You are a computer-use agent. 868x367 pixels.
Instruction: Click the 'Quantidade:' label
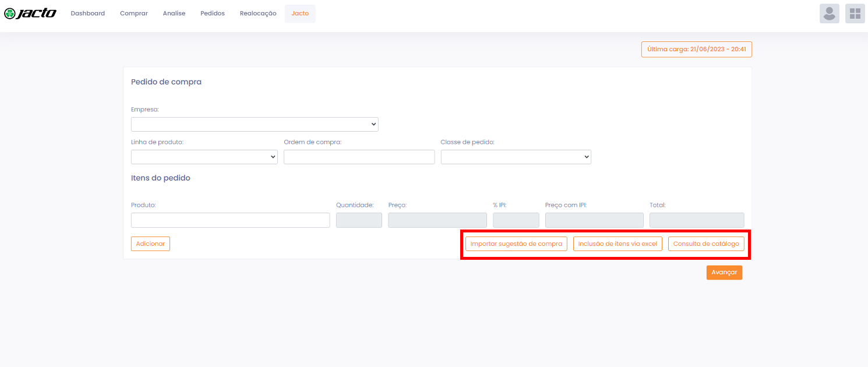click(x=355, y=205)
